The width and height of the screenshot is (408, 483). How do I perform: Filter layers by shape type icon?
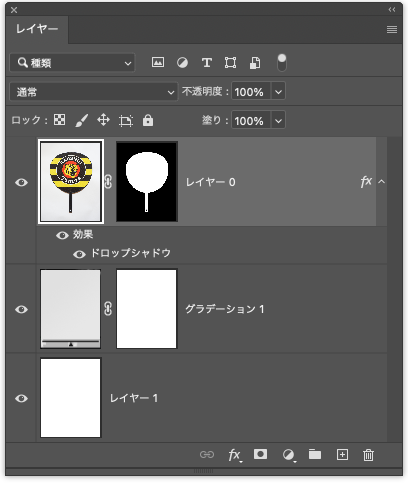tap(230, 62)
